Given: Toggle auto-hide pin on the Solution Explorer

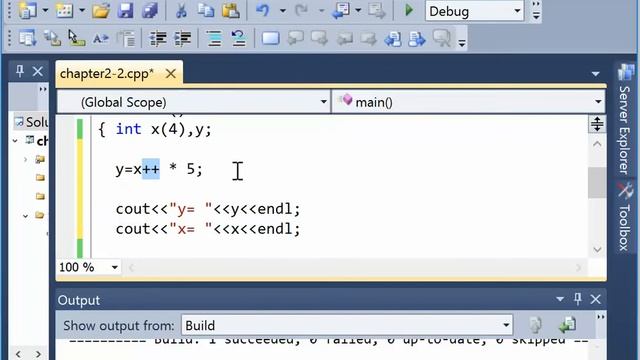Looking at the screenshot, I should [x=20, y=71].
